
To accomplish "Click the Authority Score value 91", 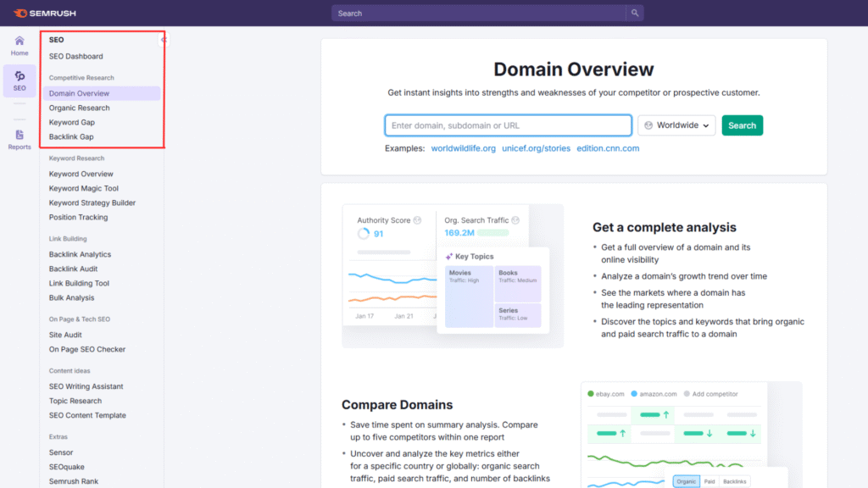I will pos(379,234).
